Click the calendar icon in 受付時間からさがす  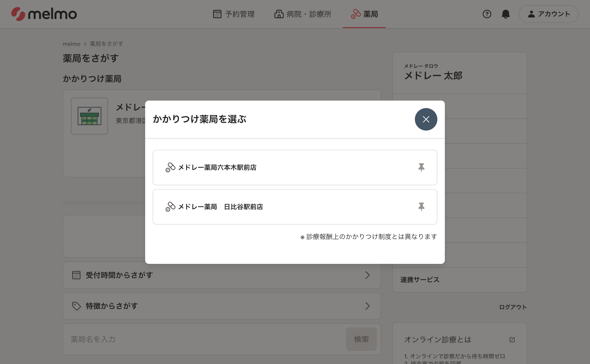(x=76, y=275)
